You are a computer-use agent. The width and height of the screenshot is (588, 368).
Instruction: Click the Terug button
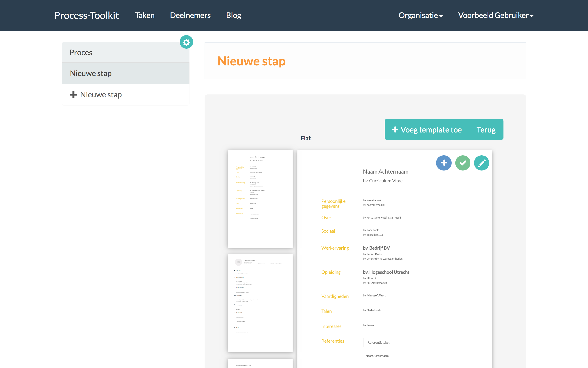[x=486, y=129]
